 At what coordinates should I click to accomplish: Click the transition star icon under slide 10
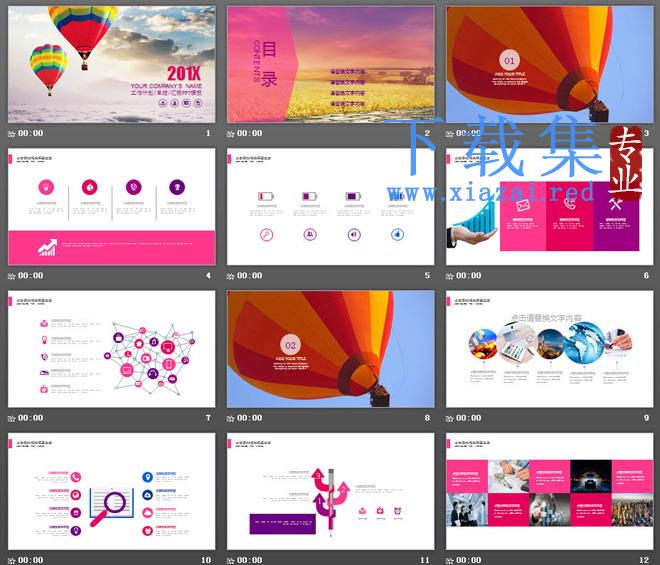pos(12,561)
